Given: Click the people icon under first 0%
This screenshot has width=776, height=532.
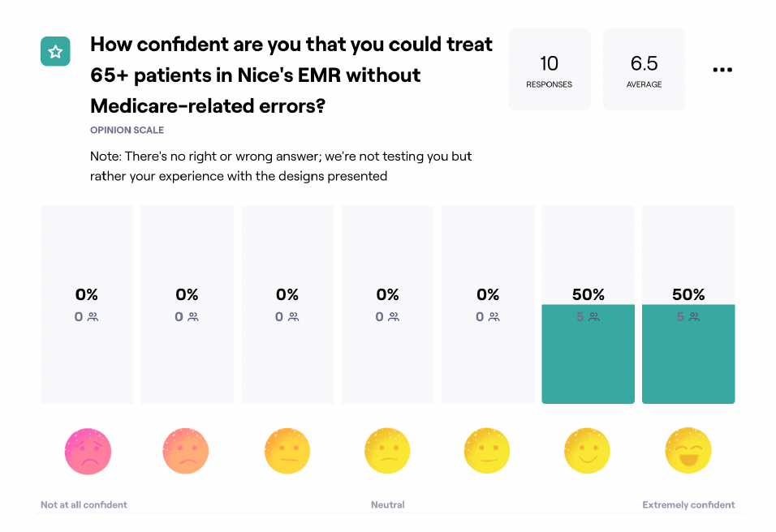Looking at the screenshot, I should pyautogui.click(x=93, y=317).
